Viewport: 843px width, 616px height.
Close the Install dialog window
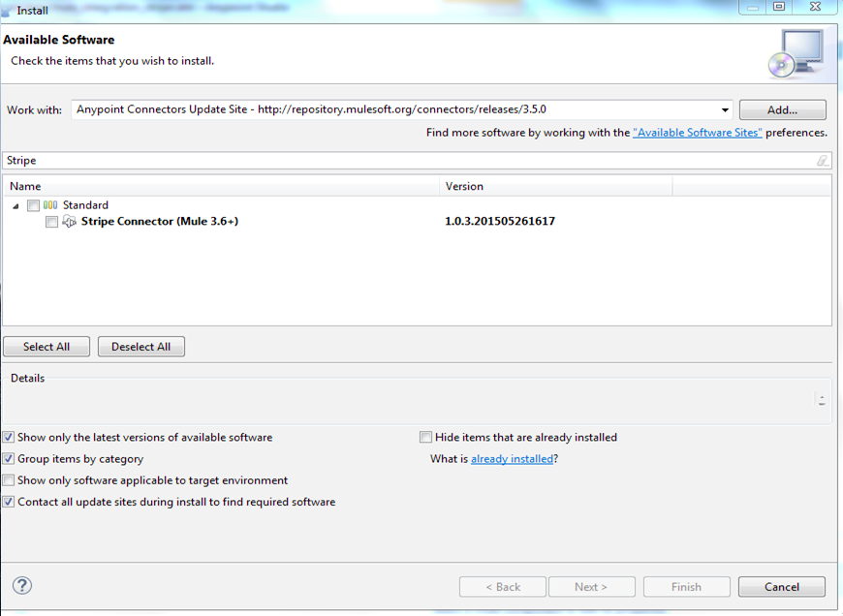pyautogui.click(x=815, y=7)
